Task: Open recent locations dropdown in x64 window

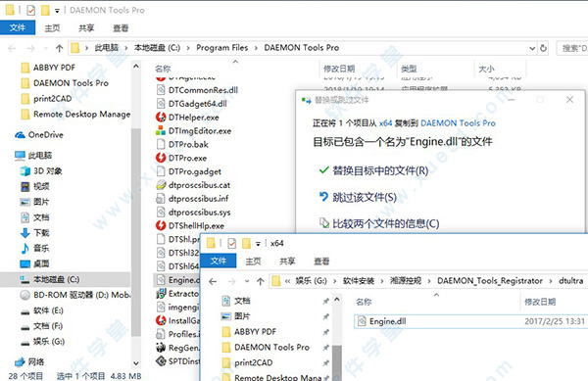Action: 247,281
